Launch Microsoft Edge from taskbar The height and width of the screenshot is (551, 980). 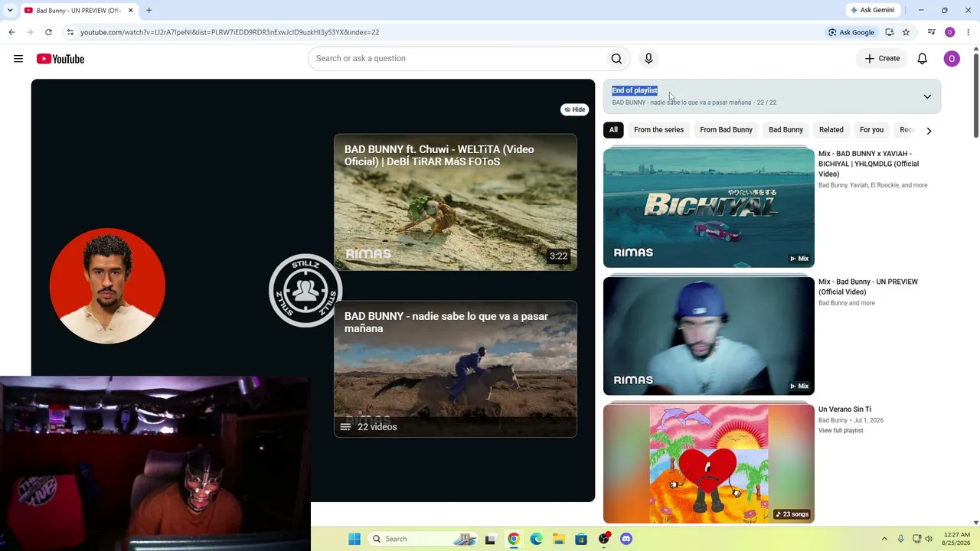click(536, 539)
